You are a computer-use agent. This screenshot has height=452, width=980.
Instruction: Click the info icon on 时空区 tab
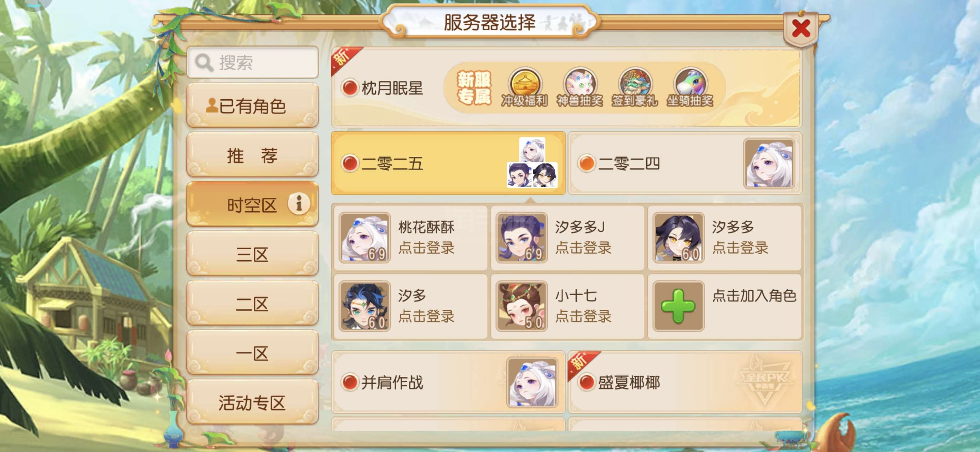pyautogui.click(x=299, y=203)
